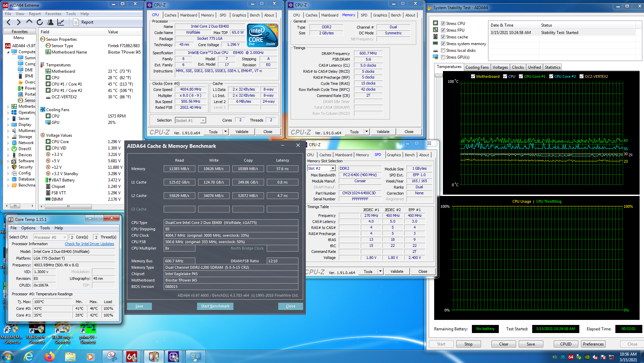Viewport: 644px width, 363px height.
Task: Click the Intel Core 2 logo in CPU-Z
Action: click(x=262, y=35)
